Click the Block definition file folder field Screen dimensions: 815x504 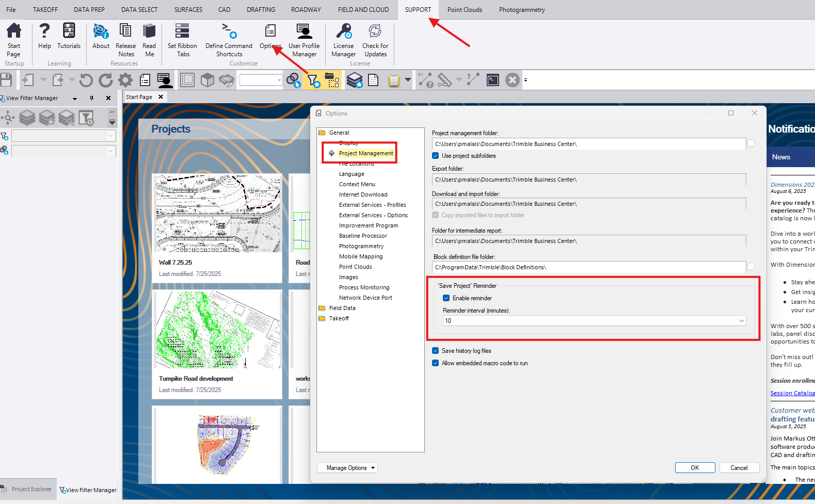pos(588,267)
